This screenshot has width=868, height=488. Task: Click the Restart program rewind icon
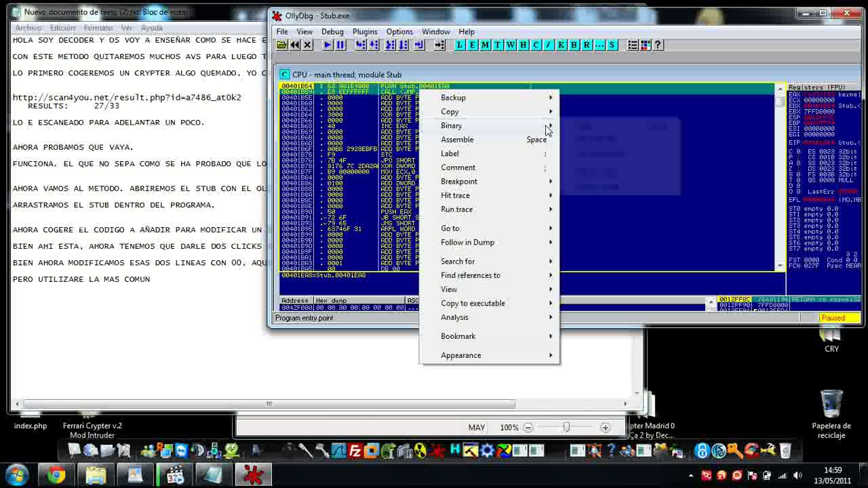pyautogui.click(x=295, y=45)
